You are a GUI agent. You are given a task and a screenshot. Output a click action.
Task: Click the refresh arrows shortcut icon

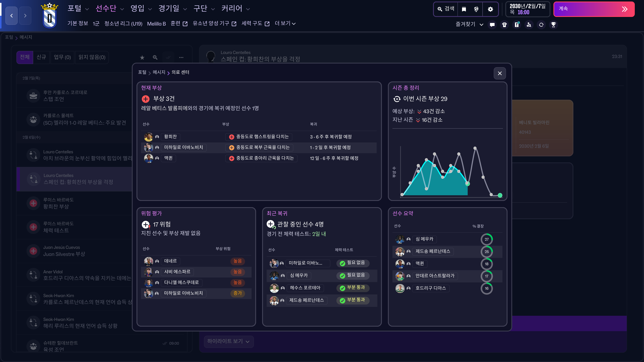(x=541, y=24)
